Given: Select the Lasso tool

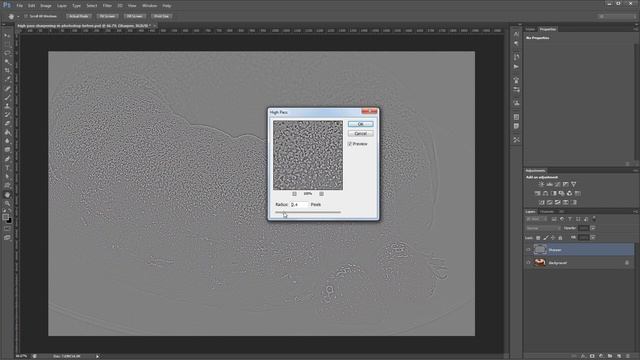Looking at the screenshot, I should pyautogui.click(x=7, y=53).
